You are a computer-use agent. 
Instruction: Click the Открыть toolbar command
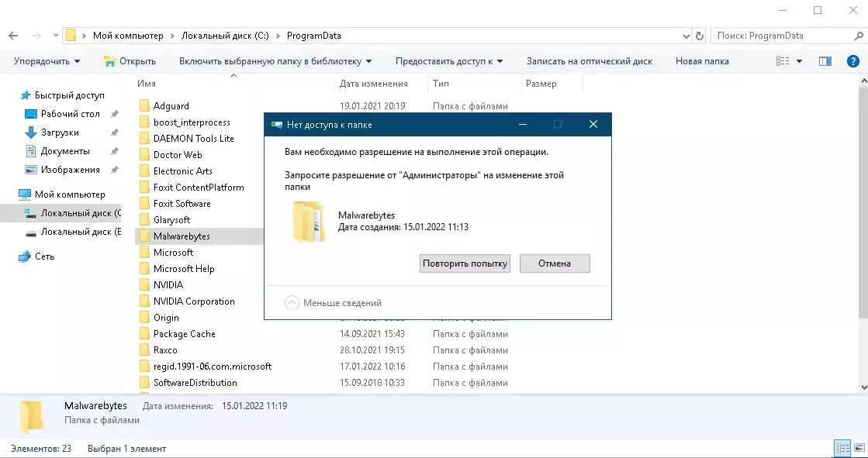coord(130,61)
